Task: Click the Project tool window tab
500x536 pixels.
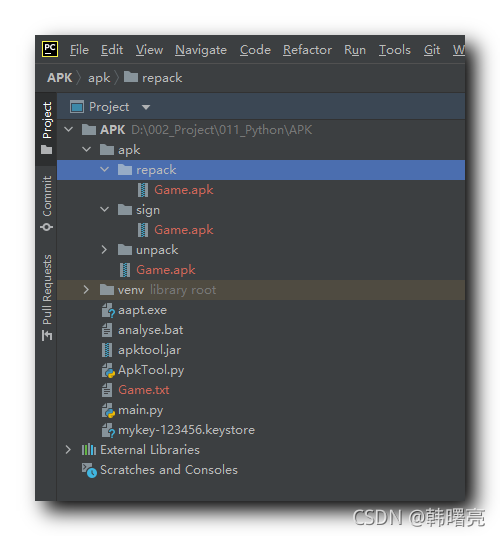Action: 46,128
